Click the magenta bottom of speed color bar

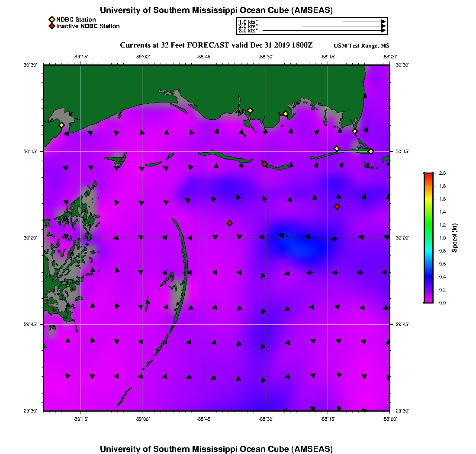428,300
